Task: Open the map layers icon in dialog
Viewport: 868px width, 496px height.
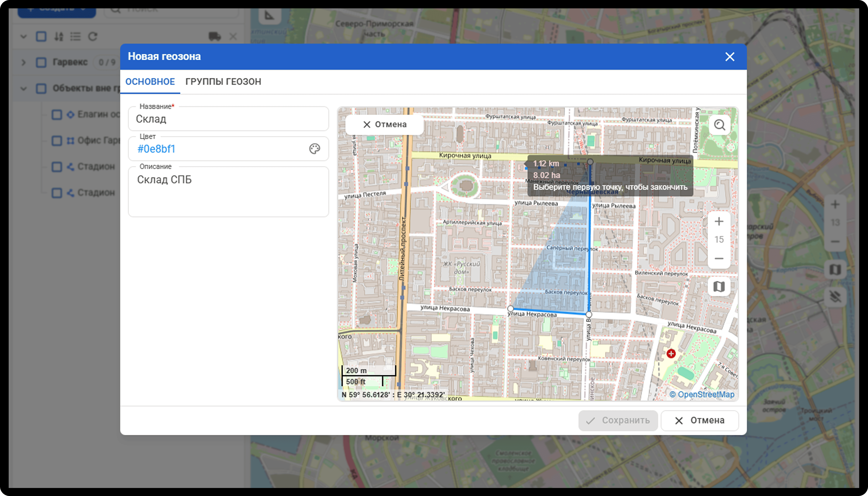Action: tap(719, 287)
